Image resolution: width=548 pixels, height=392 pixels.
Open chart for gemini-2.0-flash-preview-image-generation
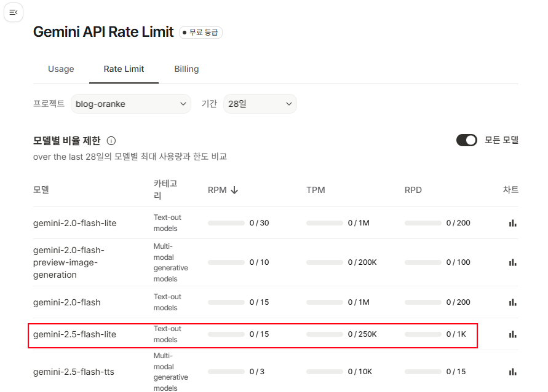point(513,262)
